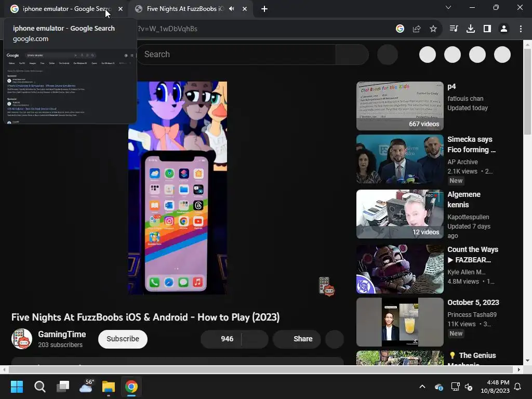The width and height of the screenshot is (532, 399).
Task: Click the Princess Tasha89 channel name
Action: (472, 314)
